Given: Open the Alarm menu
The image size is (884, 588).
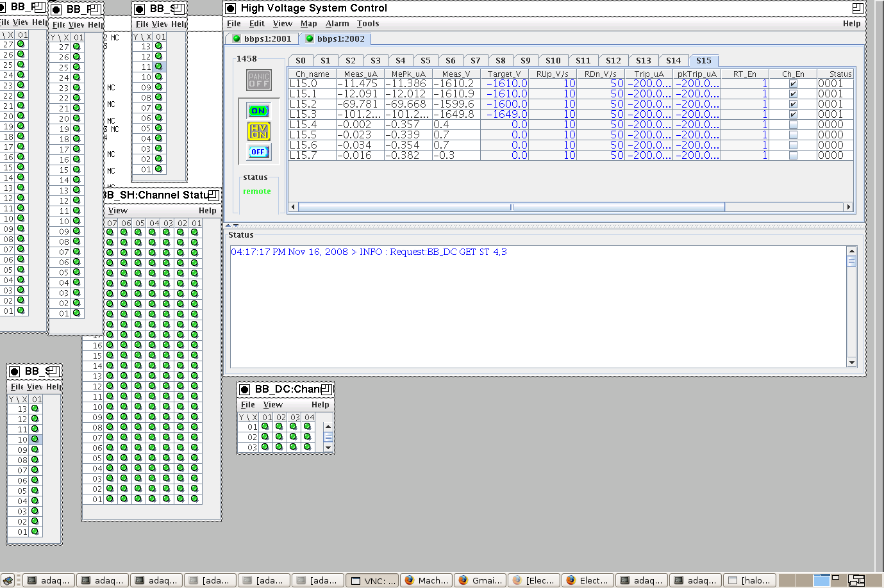Looking at the screenshot, I should coord(337,24).
